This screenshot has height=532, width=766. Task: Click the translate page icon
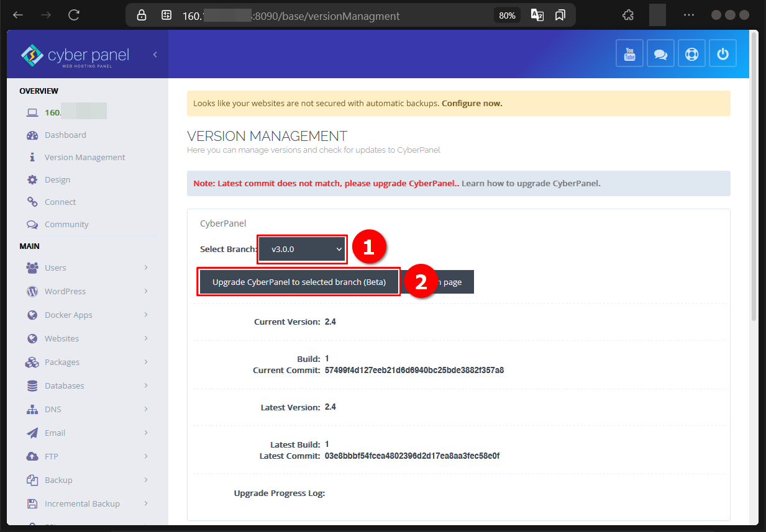[537, 16]
